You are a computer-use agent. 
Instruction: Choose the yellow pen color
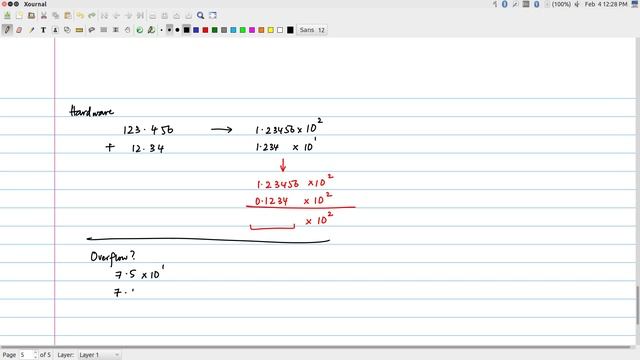click(x=271, y=30)
